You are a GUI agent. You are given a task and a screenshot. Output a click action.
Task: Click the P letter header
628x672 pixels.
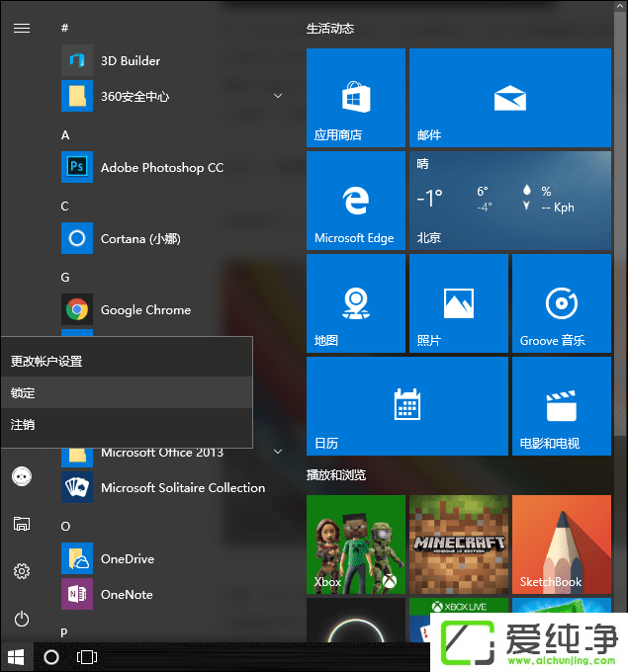[64, 632]
